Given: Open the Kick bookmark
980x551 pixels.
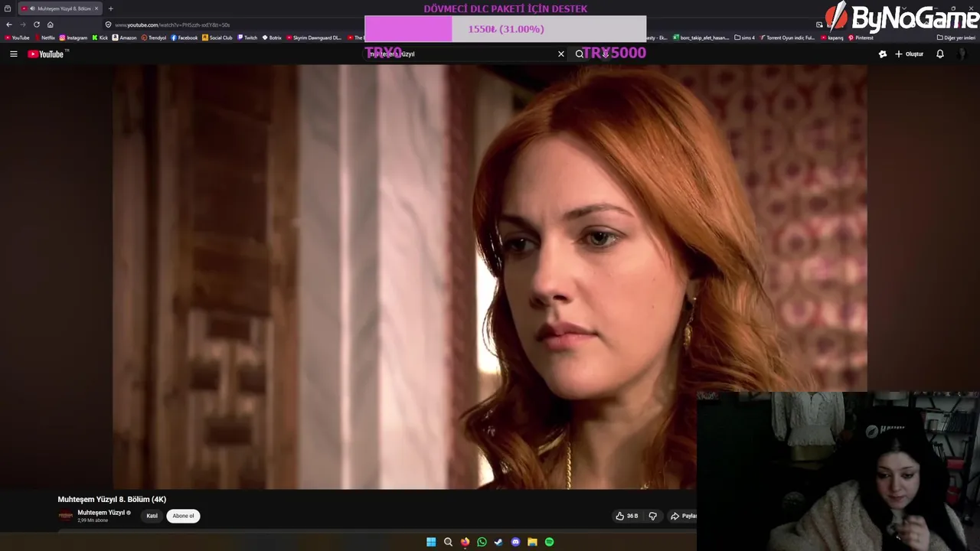Looking at the screenshot, I should pos(100,37).
